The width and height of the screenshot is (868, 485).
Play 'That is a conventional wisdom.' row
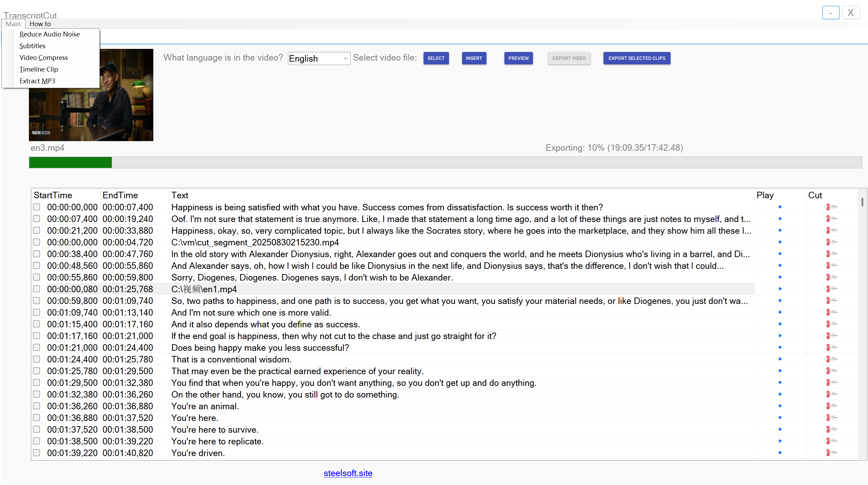tap(780, 359)
